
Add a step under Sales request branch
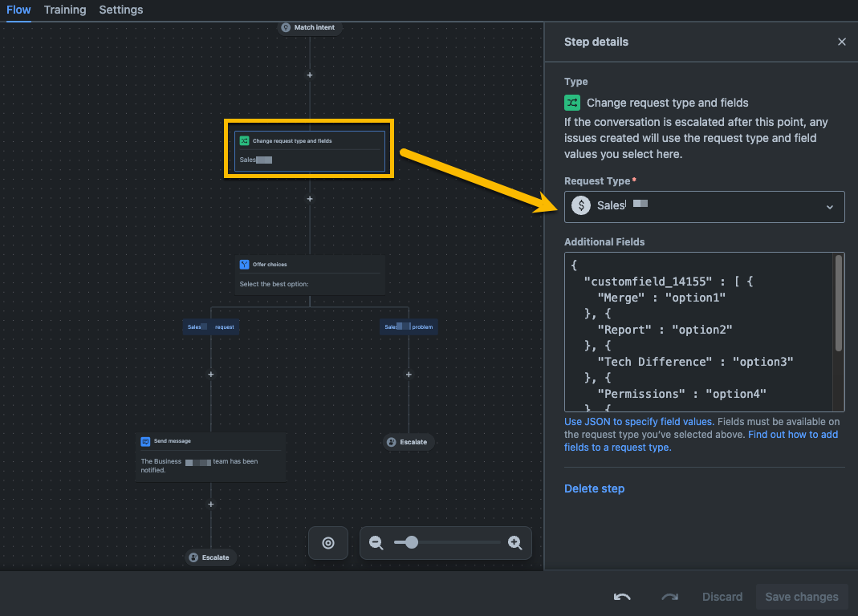[x=210, y=375]
